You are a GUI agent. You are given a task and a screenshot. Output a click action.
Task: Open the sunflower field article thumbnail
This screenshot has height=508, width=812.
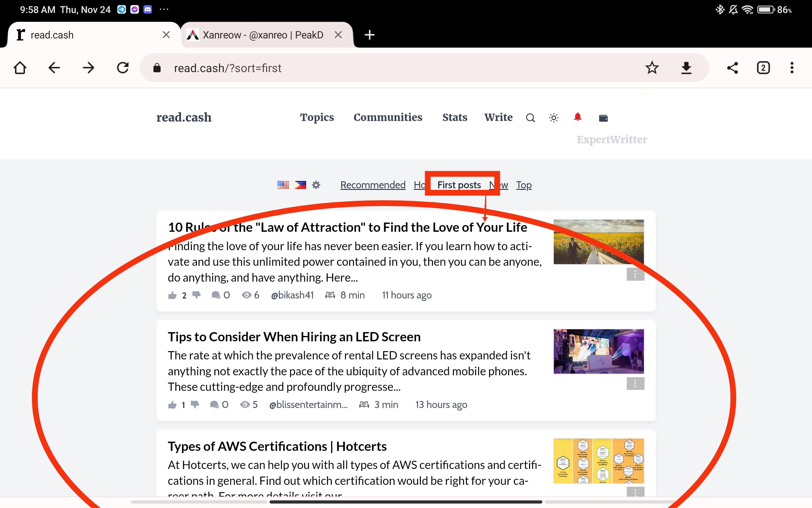pyautogui.click(x=599, y=242)
